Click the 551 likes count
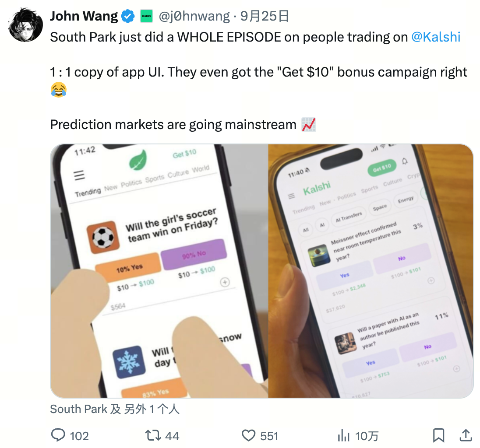This screenshot has width=480, height=448. [x=269, y=436]
